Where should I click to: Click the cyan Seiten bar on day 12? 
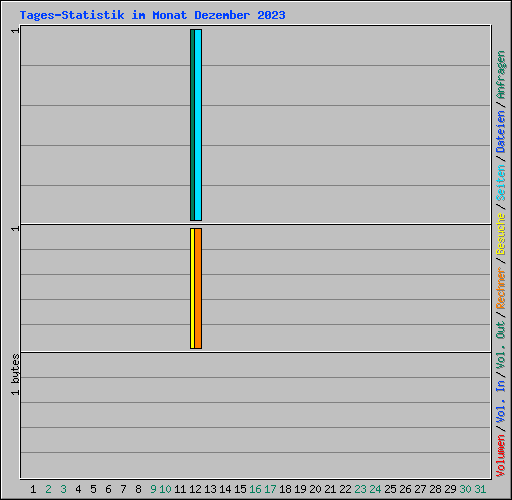(x=198, y=125)
